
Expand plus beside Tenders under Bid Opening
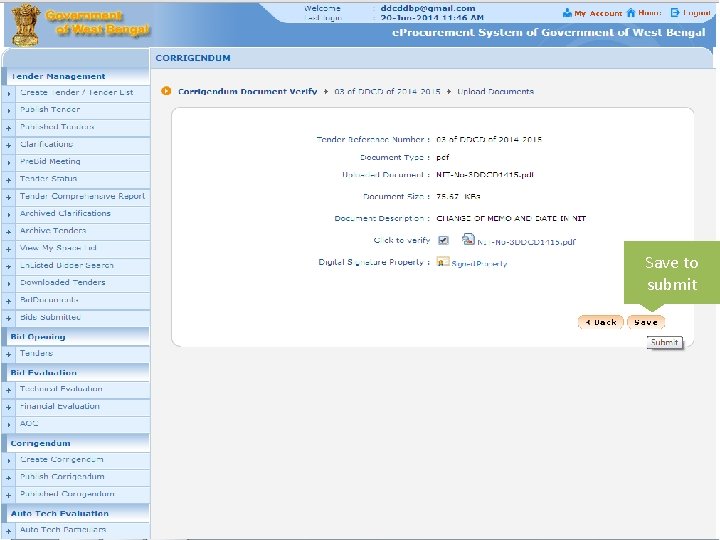pyautogui.click(x=8, y=354)
